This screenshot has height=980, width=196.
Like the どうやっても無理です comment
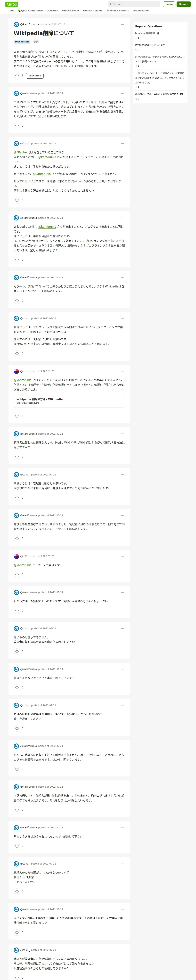click(x=17, y=575)
